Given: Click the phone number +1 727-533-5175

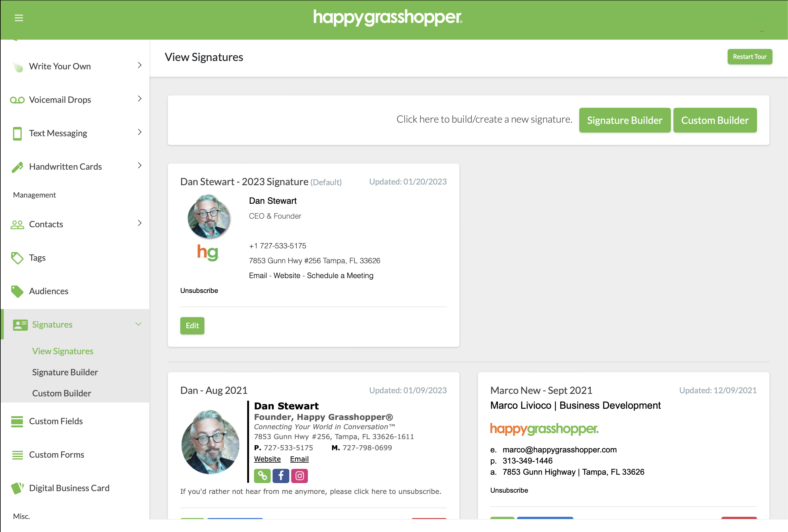Looking at the screenshot, I should pyautogui.click(x=277, y=246).
